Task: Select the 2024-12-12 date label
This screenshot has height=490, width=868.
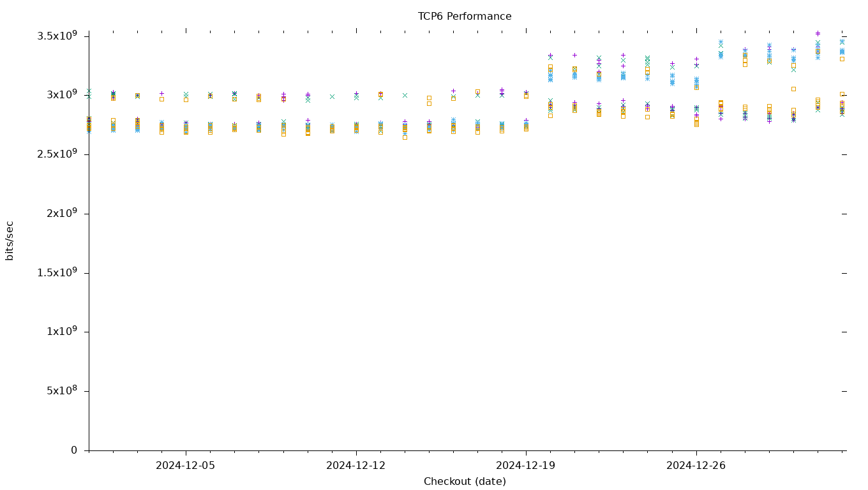Action: tap(356, 466)
